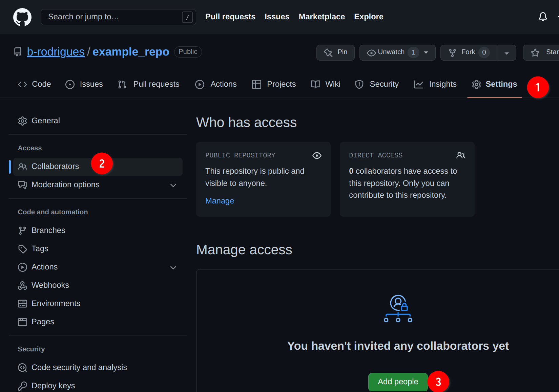Screen dimensions: 559x392
Task: Open the Code tab
Action: pos(34,84)
